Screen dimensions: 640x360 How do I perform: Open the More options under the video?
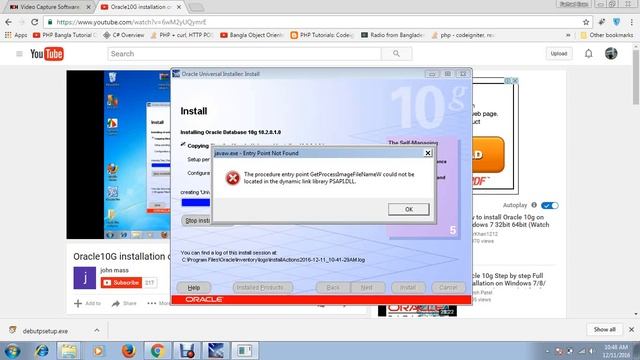click(159, 303)
